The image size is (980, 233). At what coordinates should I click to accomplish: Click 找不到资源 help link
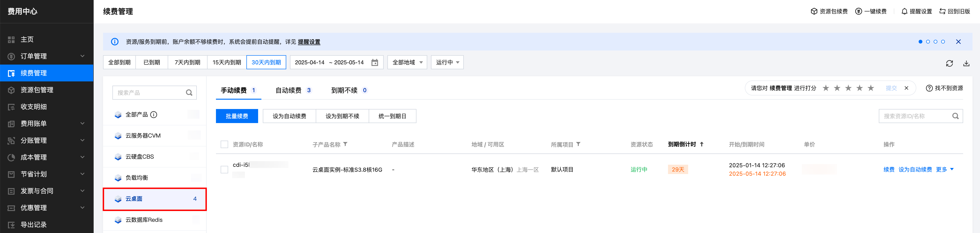tap(945, 88)
